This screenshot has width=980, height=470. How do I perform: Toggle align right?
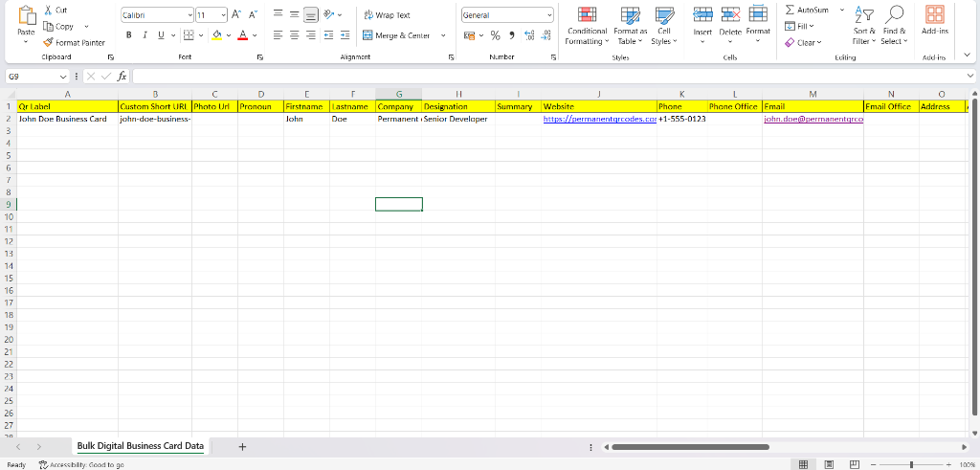(x=311, y=35)
